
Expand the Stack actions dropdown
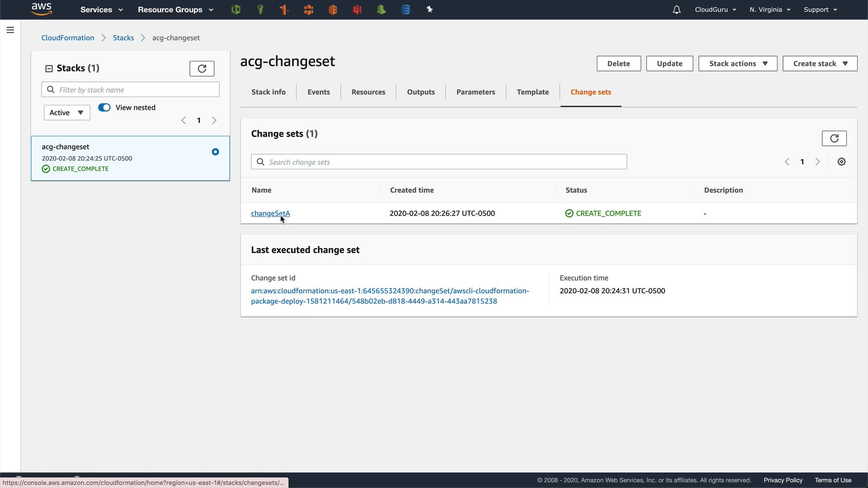point(737,64)
